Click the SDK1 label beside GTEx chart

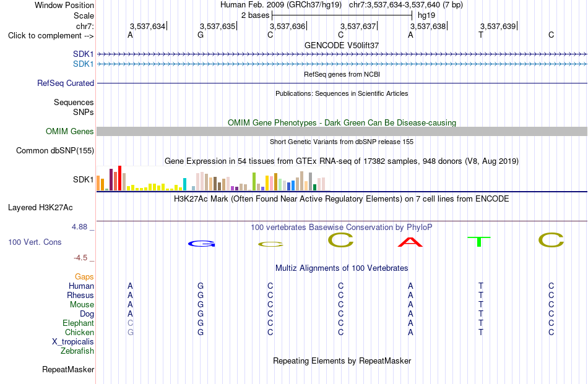pos(84,180)
